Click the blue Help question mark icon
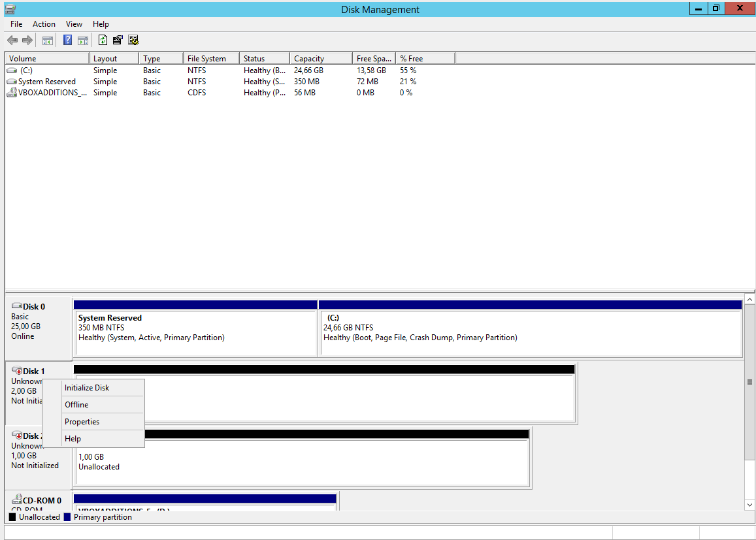This screenshot has height=540, width=756. 67,40
